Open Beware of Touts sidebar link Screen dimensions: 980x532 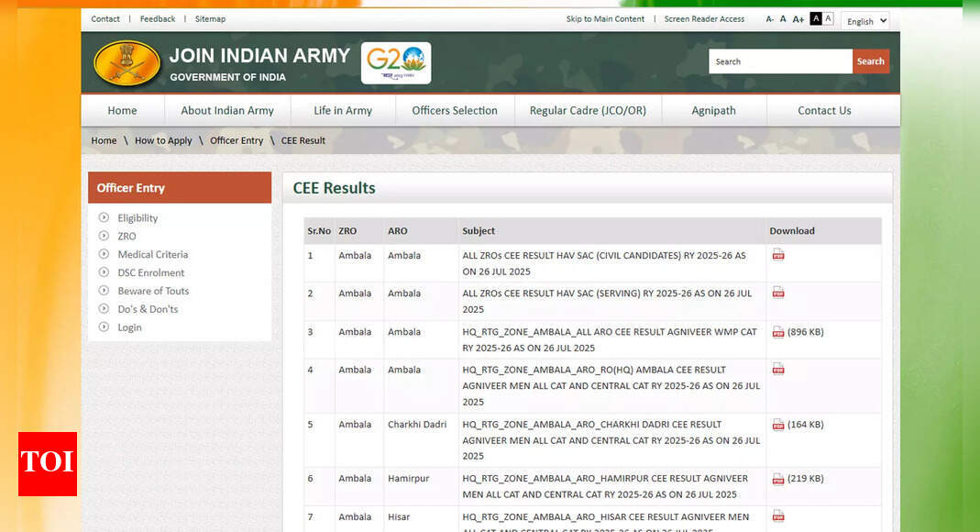pyautogui.click(x=153, y=290)
